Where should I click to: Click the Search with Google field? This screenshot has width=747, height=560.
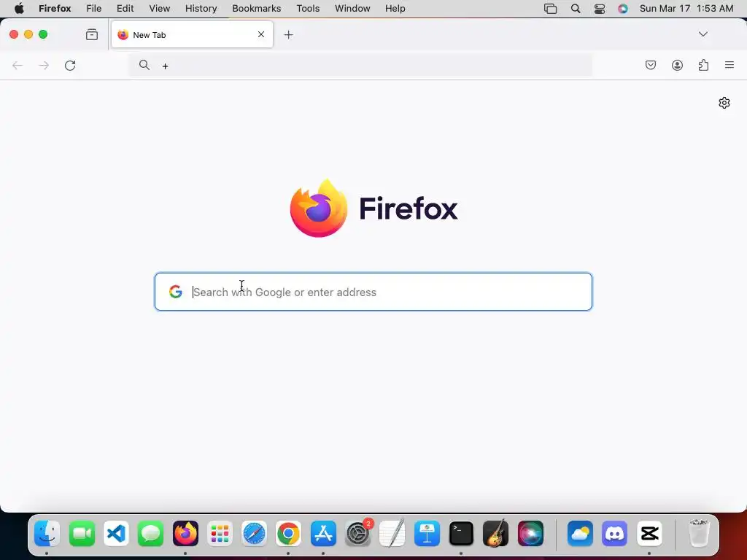pos(373,292)
